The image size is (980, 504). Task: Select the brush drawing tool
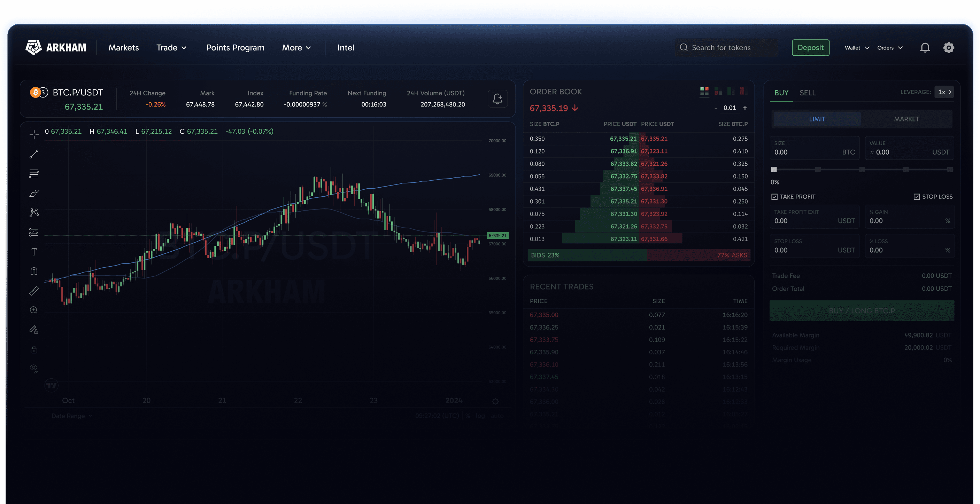click(34, 193)
